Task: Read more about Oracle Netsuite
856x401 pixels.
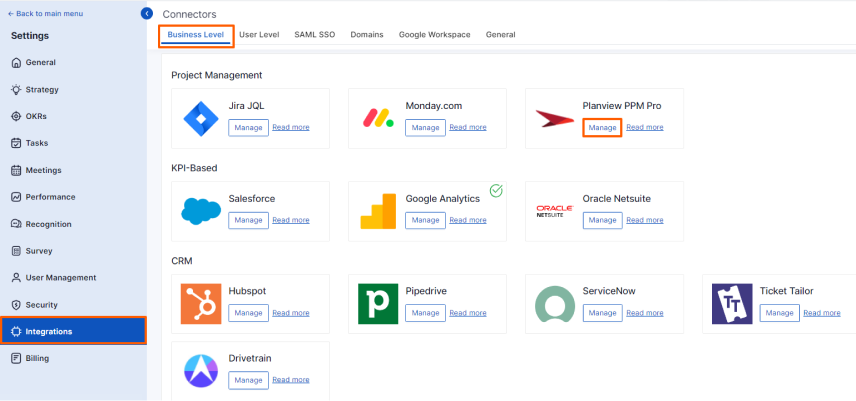Action: 645,220
